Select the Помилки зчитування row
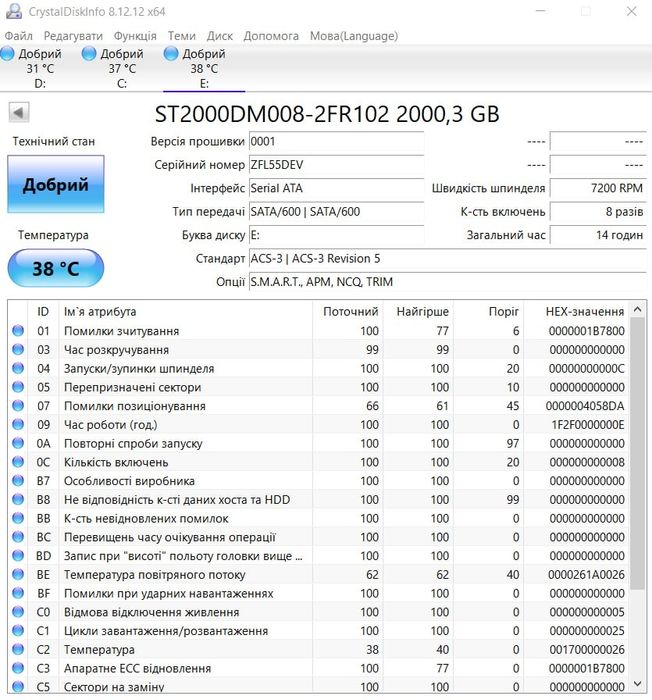This screenshot has width=652, height=700. [318, 330]
